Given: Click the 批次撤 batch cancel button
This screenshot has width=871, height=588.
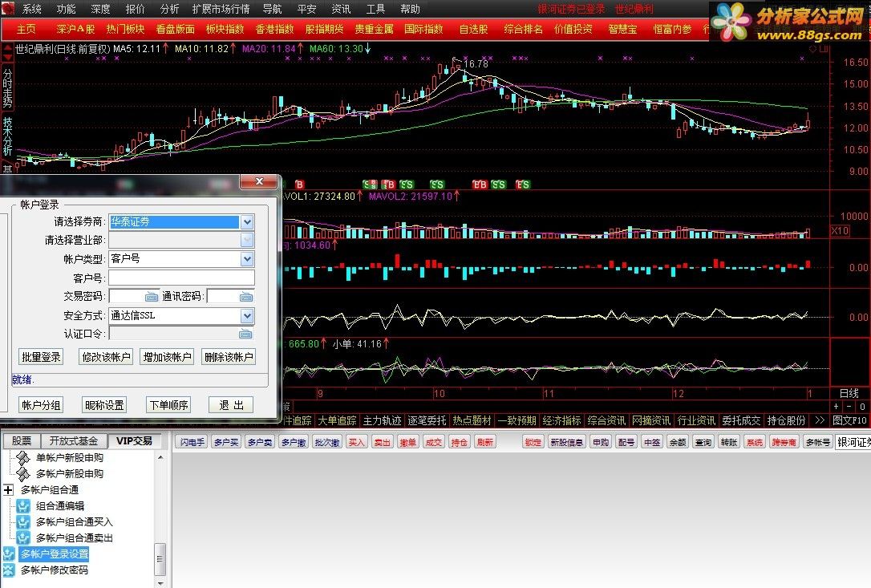Looking at the screenshot, I should [x=326, y=442].
